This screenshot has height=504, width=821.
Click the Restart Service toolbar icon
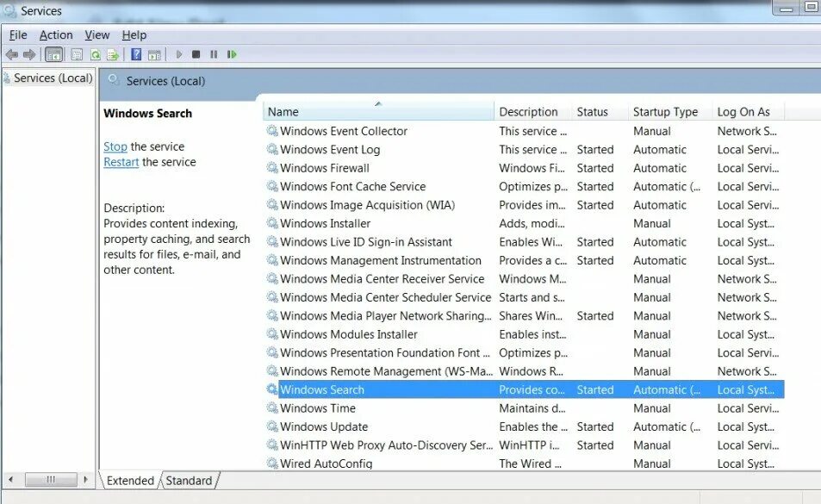tap(232, 54)
